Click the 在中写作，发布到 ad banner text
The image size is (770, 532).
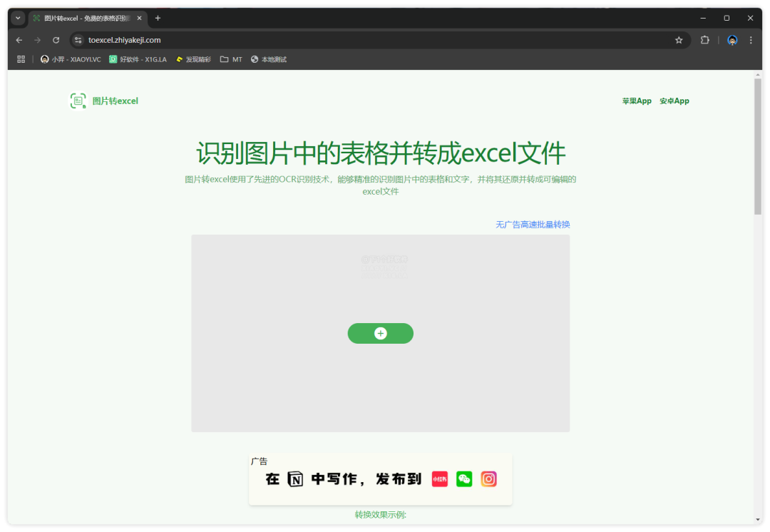[343, 479]
